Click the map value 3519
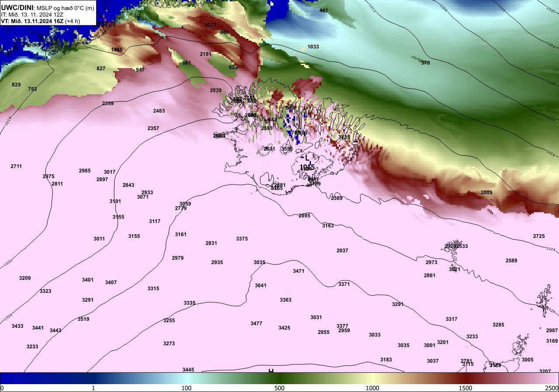The width and height of the screenshot is (559, 392). (x=83, y=319)
